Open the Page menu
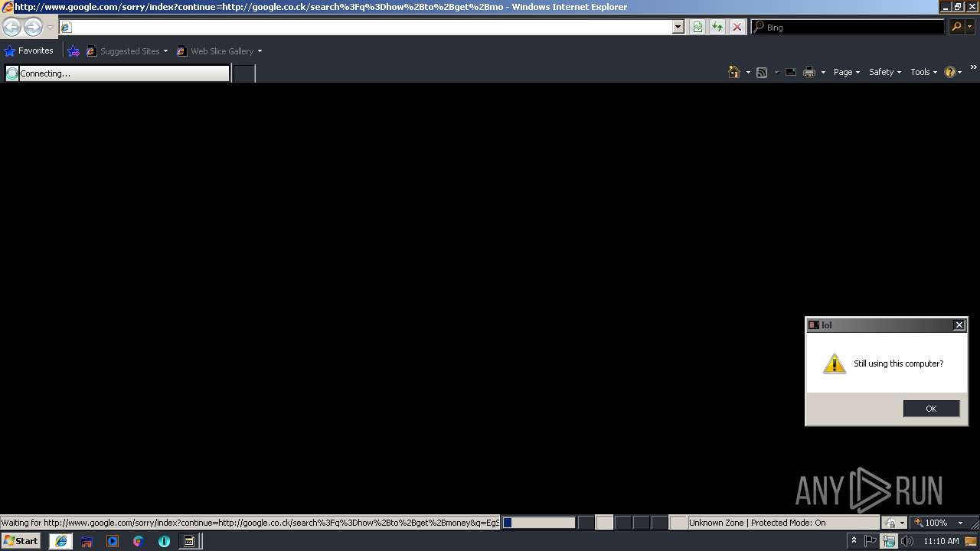 point(847,72)
